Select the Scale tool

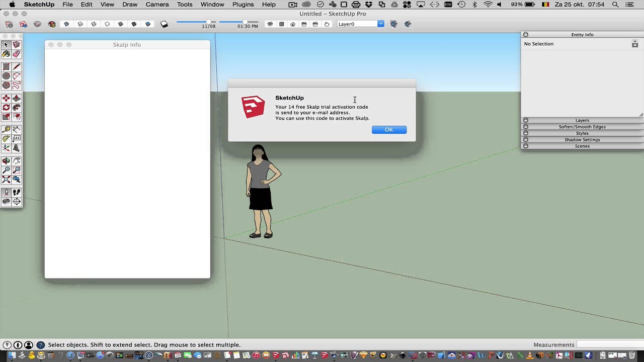click(6, 117)
